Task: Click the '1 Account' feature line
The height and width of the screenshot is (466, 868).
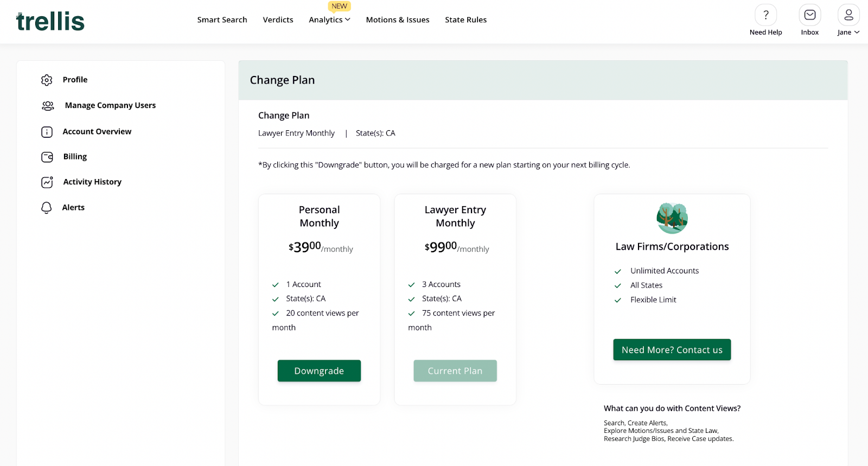Action: click(x=303, y=284)
